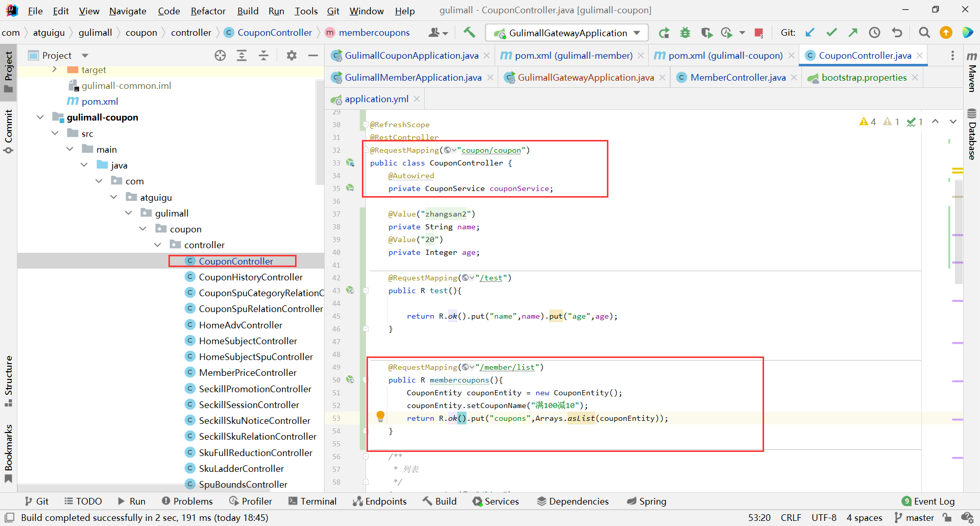Open Git history clock icon
This screenshot has width=980, height=526.
(x=875, y=33)
